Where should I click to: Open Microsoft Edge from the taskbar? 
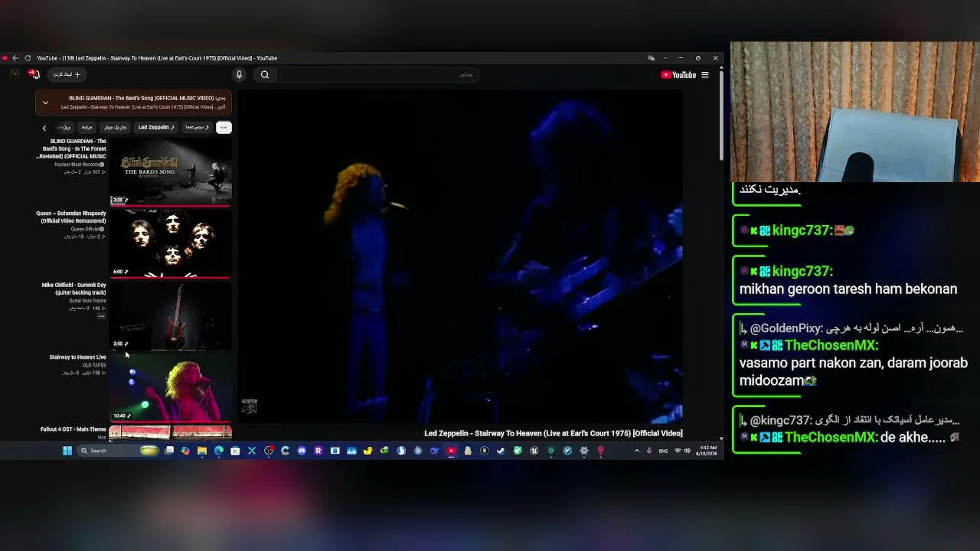pos(219,451)
